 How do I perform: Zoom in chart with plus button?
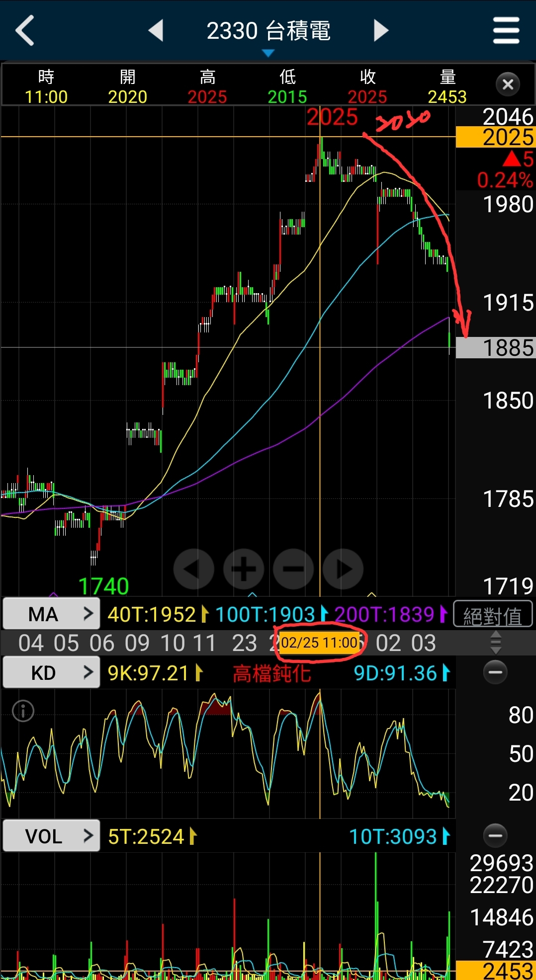pyautogui.click(x=244, y=569)
